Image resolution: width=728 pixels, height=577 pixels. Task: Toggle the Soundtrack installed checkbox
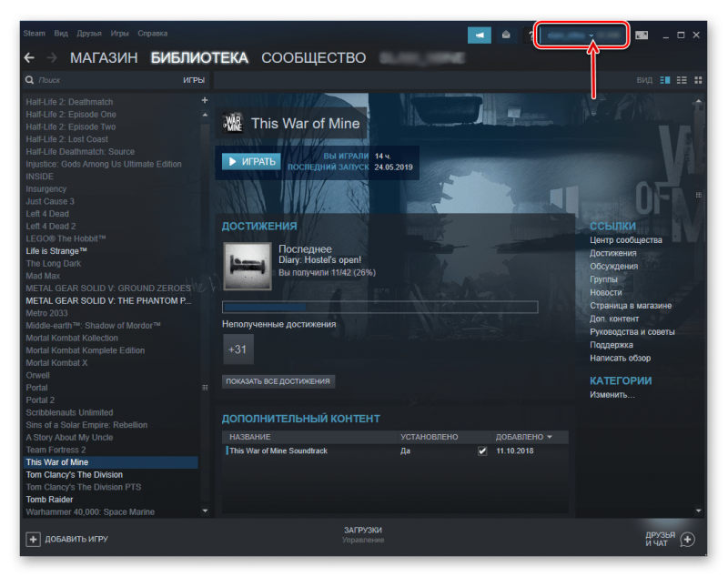pyautogui.click(x=482, y=450)
